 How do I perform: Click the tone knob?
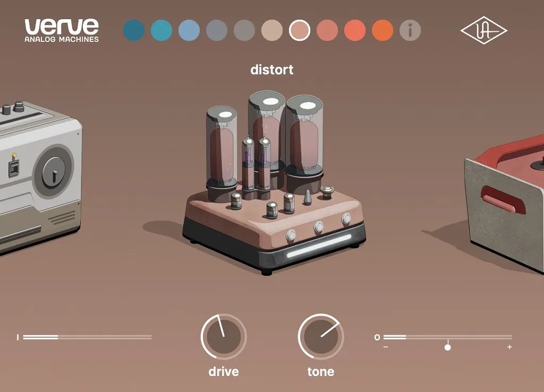(x=321, y=337)
